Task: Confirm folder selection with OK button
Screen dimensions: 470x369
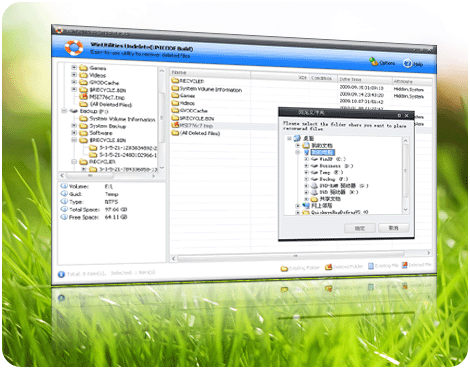Action: pyautogui.click(x=360, y=228)
